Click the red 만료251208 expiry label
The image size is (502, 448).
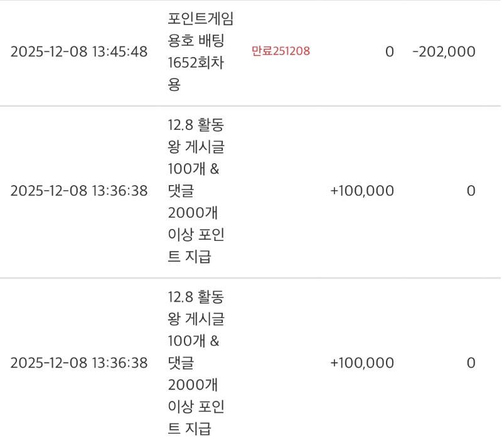point(280,51)
